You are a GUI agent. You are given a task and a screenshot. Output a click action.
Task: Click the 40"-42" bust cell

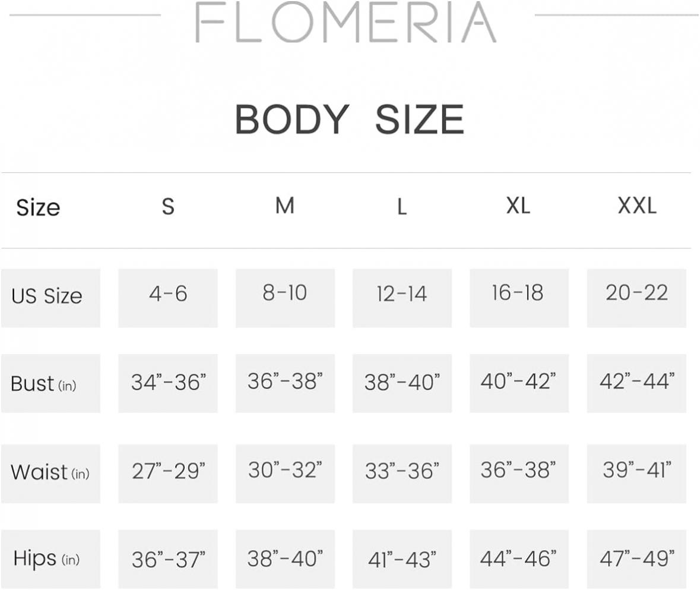click(x=519, y=383)
